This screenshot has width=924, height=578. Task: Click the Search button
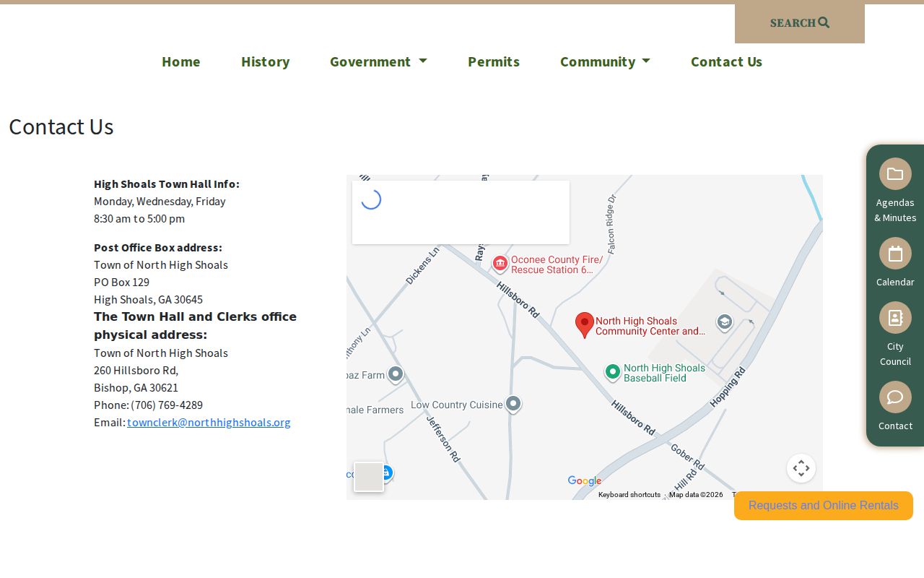800,23
